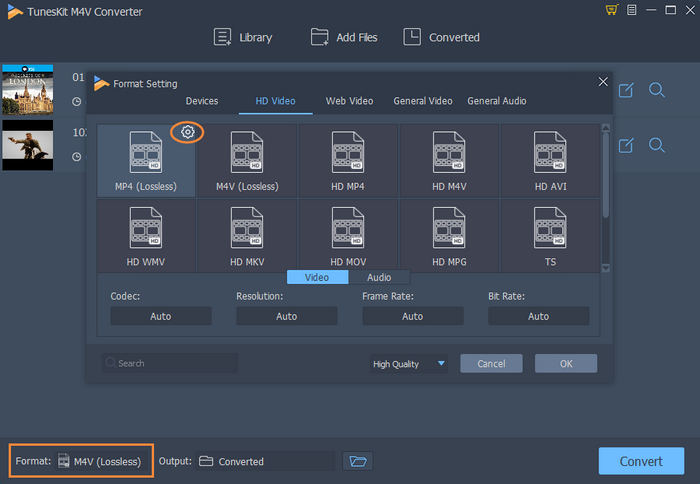Image resolution: width=700 pixels, height=484 pixels.
Task: Open the Converted list in the top bar
Action: (441, 37)
